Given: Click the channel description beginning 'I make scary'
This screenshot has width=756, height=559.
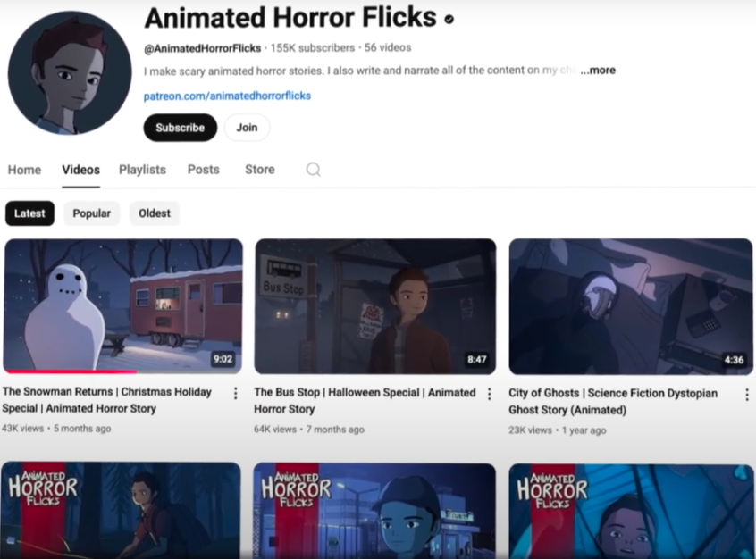Looking at the screenshot, I should click(x=361, y=71).
